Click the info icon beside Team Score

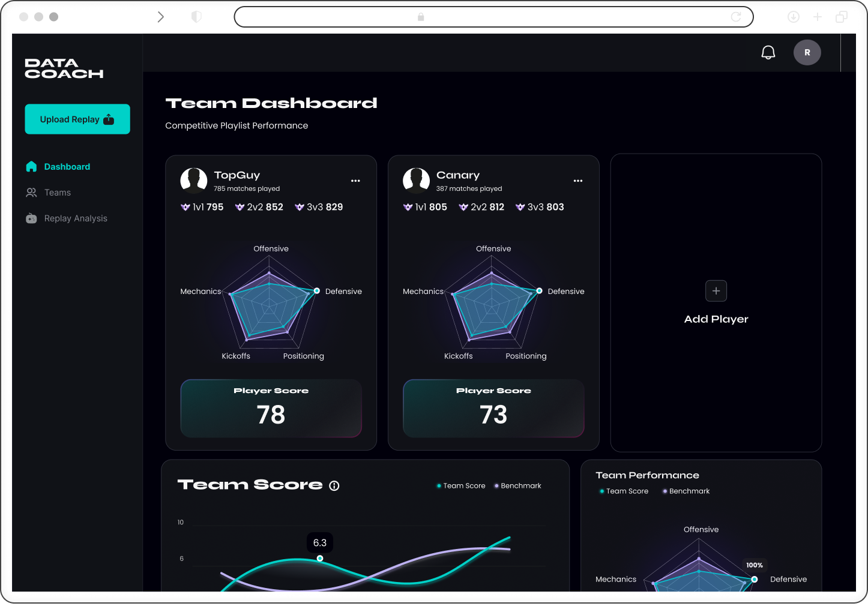coord(334,485)
